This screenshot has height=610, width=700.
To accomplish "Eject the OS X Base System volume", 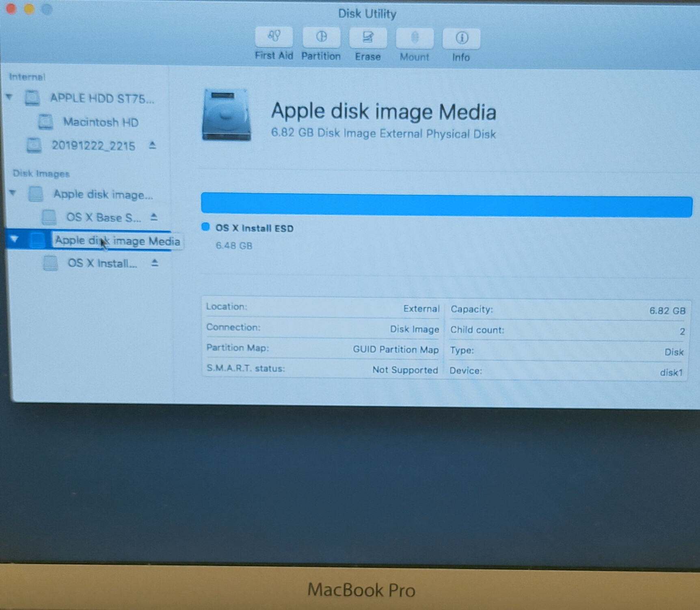I will click(x=153, y=217).
